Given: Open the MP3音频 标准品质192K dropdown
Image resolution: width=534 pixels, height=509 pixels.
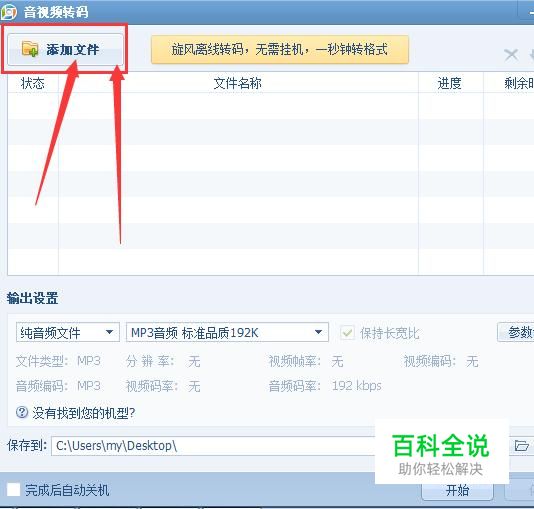Looking at the screenshot, I should click(x=227, y=332).
